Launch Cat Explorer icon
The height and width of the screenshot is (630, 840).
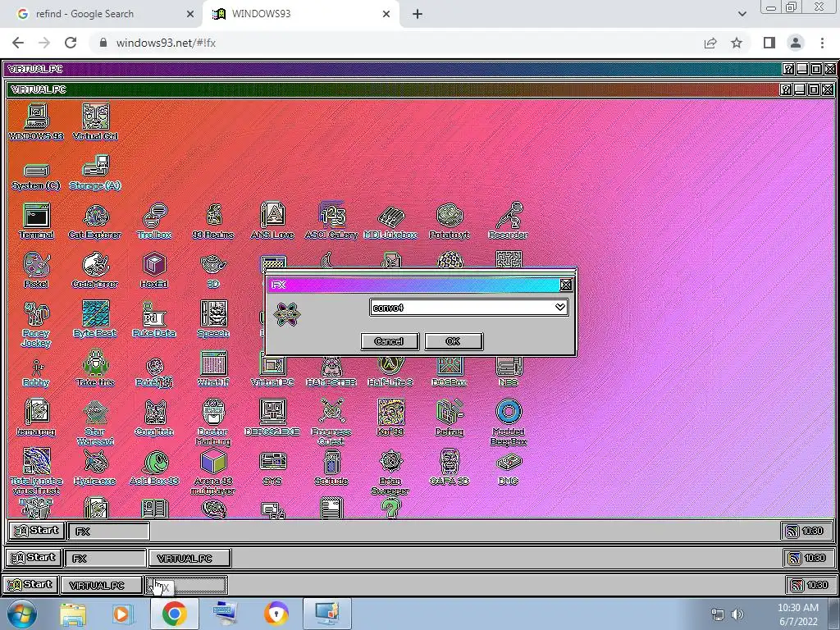95,221
